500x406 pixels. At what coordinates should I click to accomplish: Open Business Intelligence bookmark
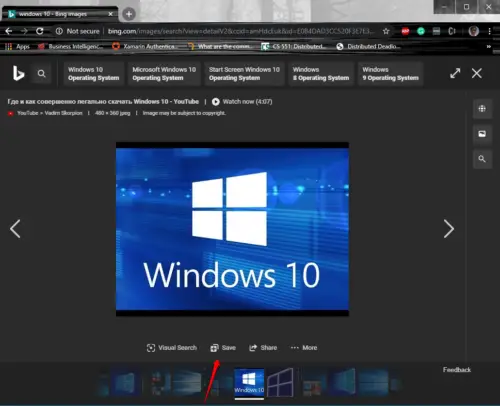click(x=71, y=47)
